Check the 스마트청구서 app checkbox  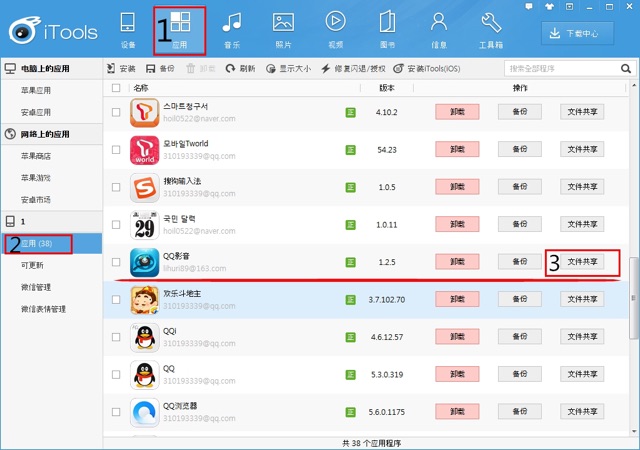coord(116,112)
